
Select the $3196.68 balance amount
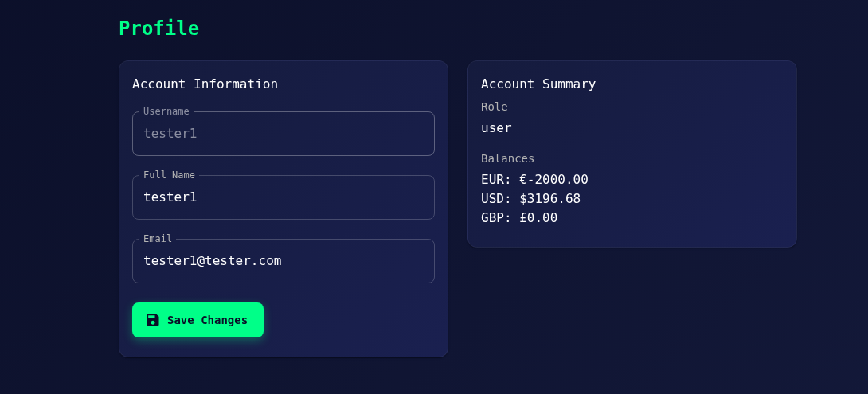pos(549,199)
